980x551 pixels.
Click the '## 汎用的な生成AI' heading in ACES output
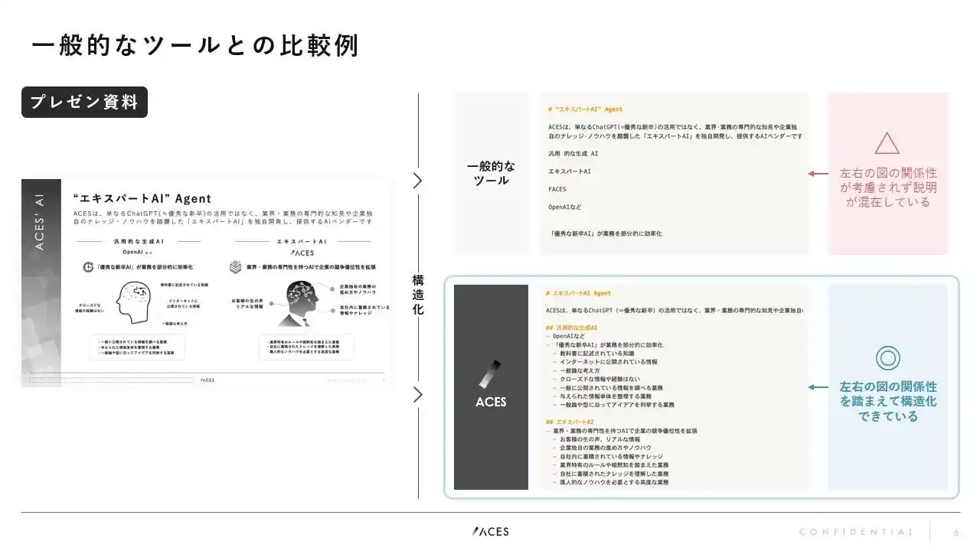tap(572, 328)
